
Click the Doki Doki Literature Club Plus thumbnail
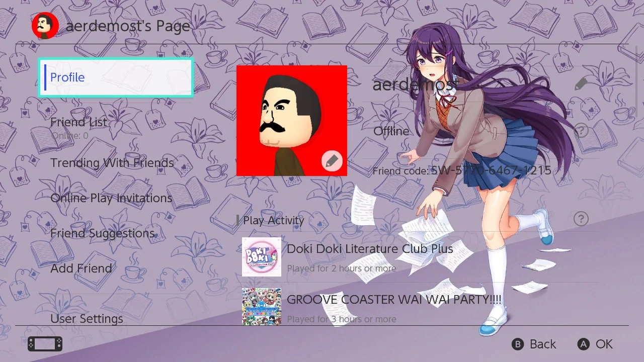[261, 257]
